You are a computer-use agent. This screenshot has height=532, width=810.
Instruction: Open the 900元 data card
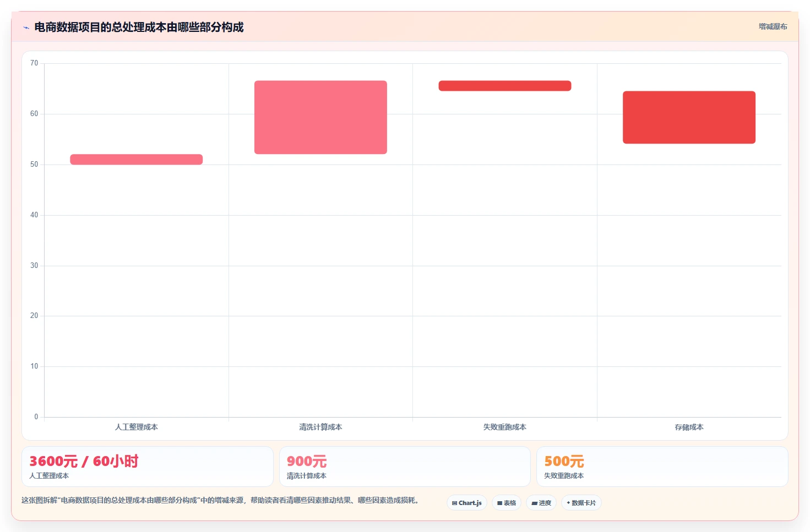click(x=405, y=467)
